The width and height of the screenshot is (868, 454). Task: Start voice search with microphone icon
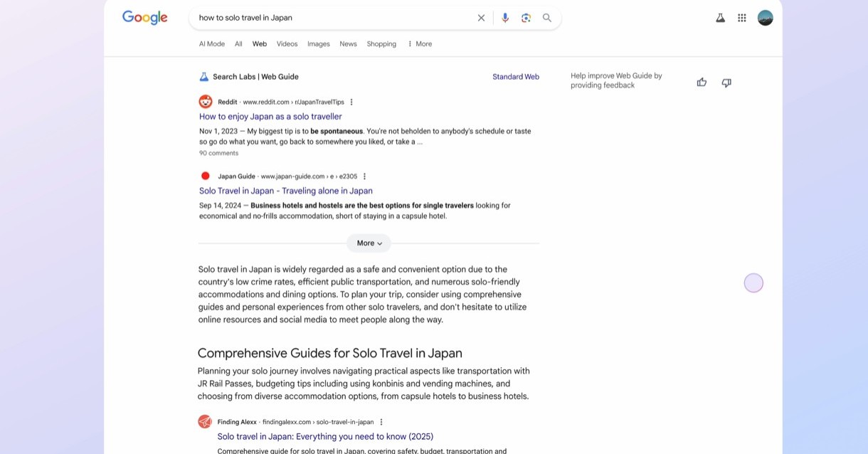(x=505, y=18)
